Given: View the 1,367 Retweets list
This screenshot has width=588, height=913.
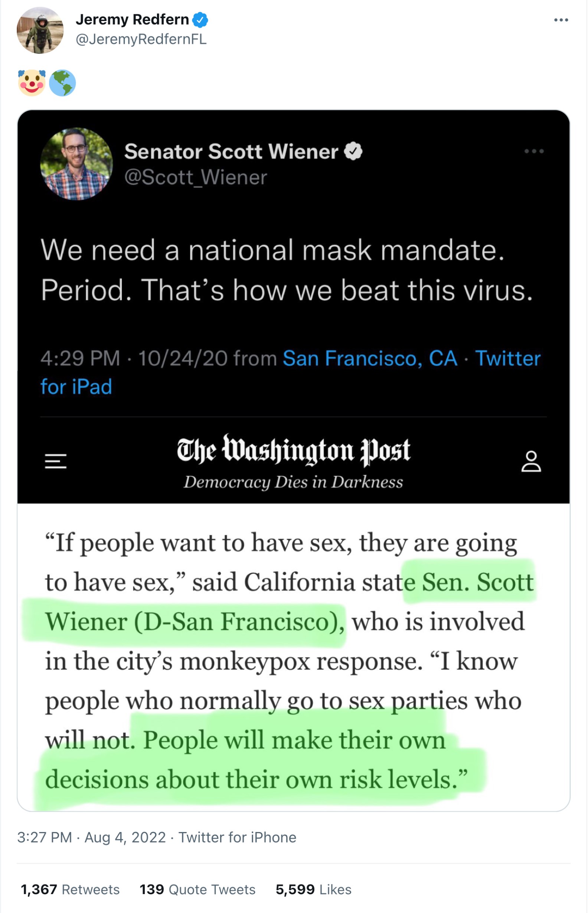Looking at the screenshot, I should coord(70,889).
